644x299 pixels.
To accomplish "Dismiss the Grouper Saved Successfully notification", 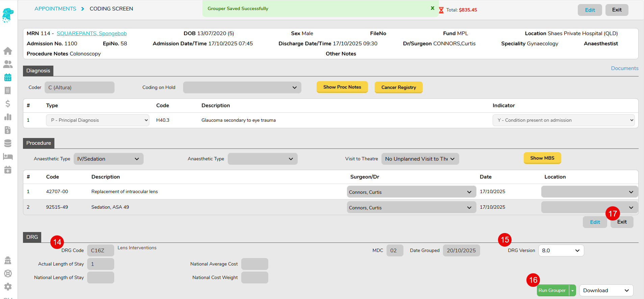I will tap(432, 8).
